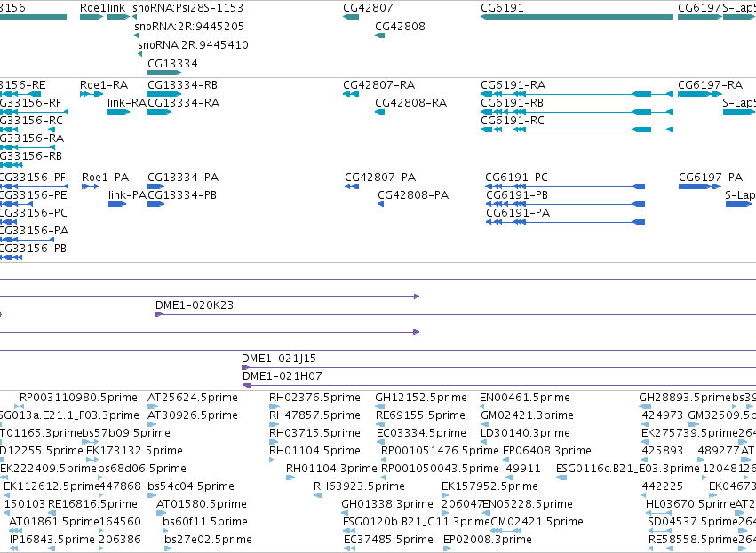Click snoRNA:2R:9445410 label
The image size is (756, 553).
tap(193, 44)
